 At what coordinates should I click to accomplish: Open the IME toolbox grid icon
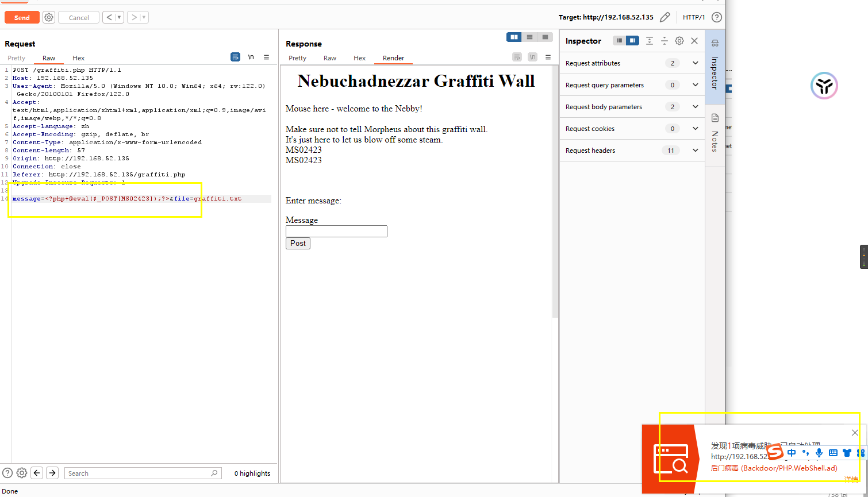pyautogui.click(x=861, y=453)
